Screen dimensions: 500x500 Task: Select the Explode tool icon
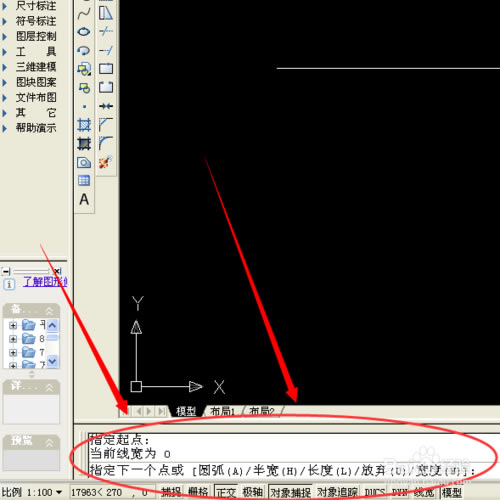pyautogui.click(x=106, y=162)
